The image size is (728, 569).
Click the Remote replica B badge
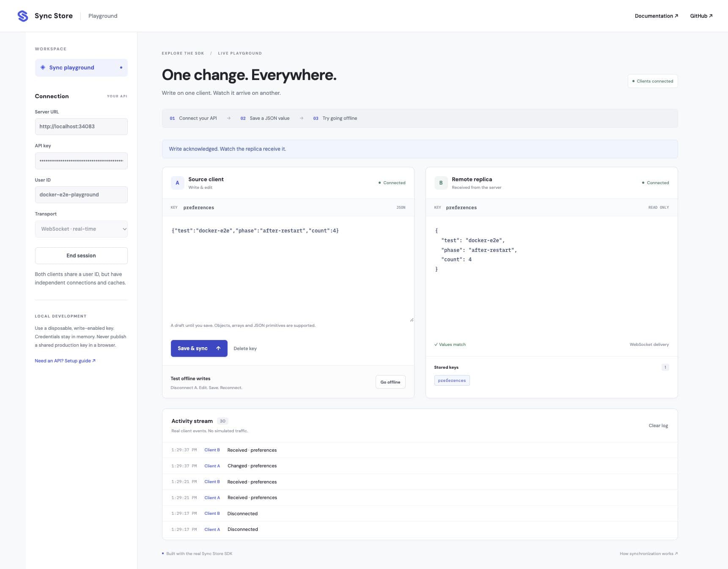pyautogui.click(x=441, y=183)
